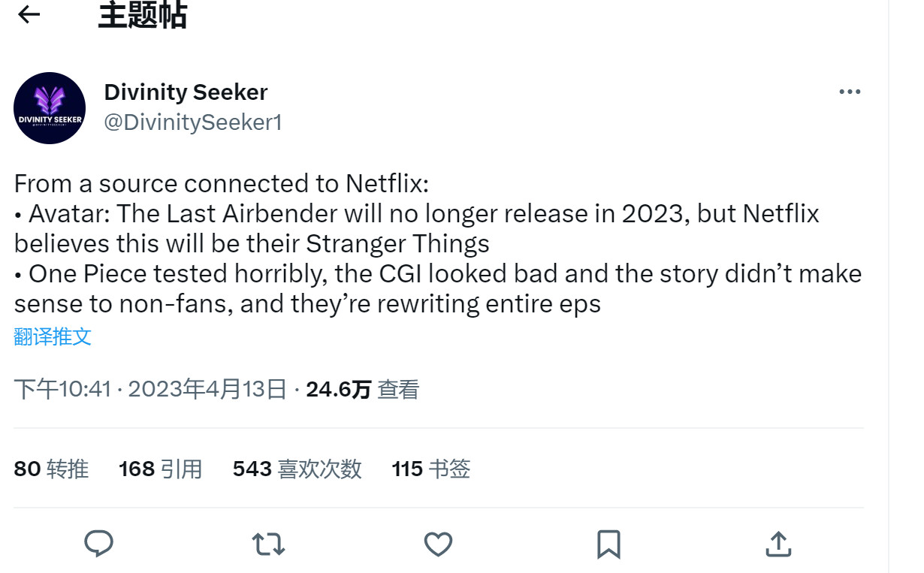Open the 下午10:41 · 2023年4月13日 timestamp

tap(150, 389)
